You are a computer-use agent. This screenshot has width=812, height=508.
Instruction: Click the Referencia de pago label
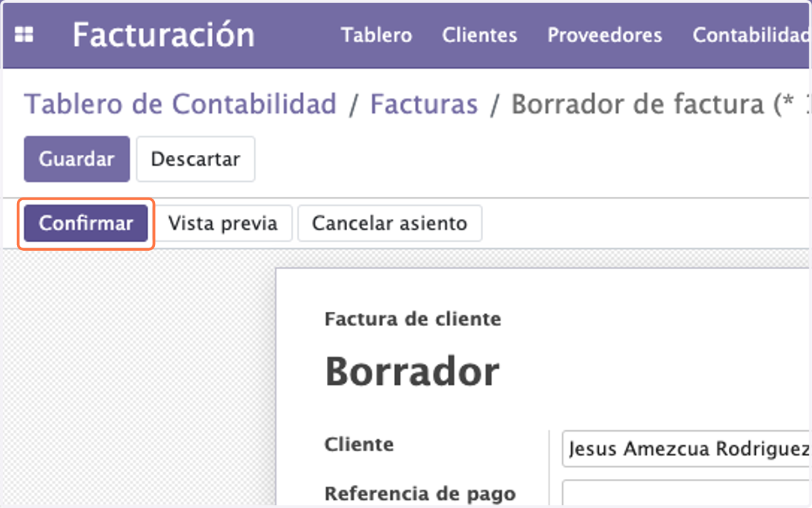[420, 493]
